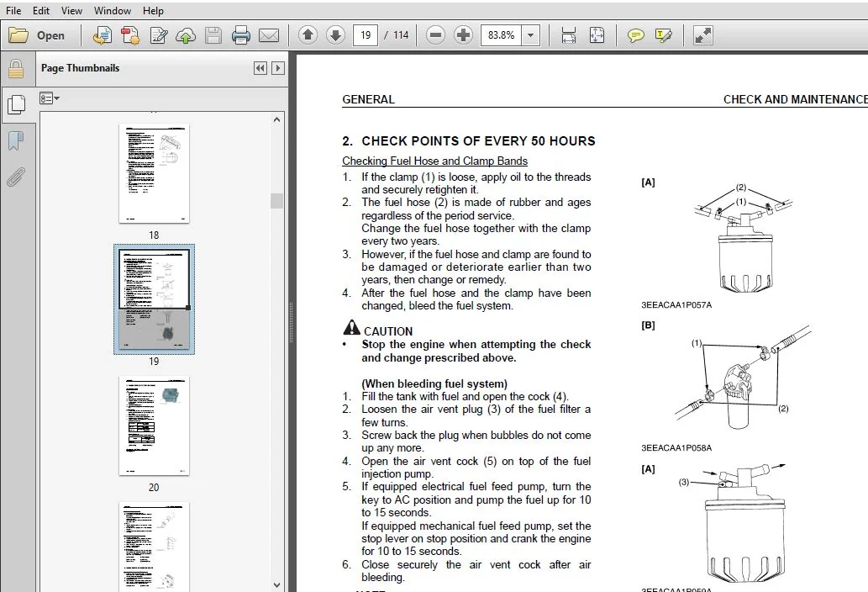Click thumbnails scrollbar down arrow
This screenshot has width=868, height=592.
[276, 584]
